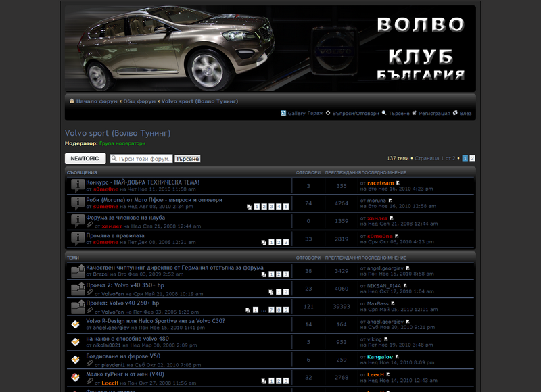View latest post icon next to moruna
Image resolution: width=541 pixels, height=392 pixels.
[x=390, y=201]
